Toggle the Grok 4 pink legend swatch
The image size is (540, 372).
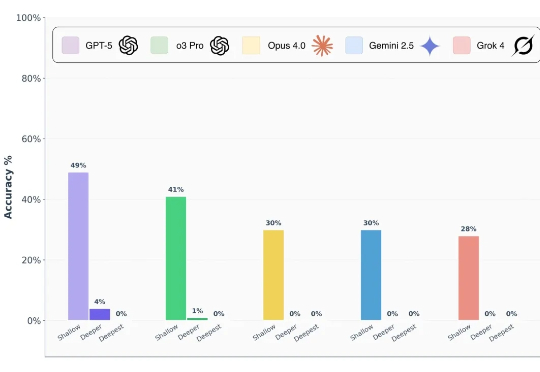point(462,45)
